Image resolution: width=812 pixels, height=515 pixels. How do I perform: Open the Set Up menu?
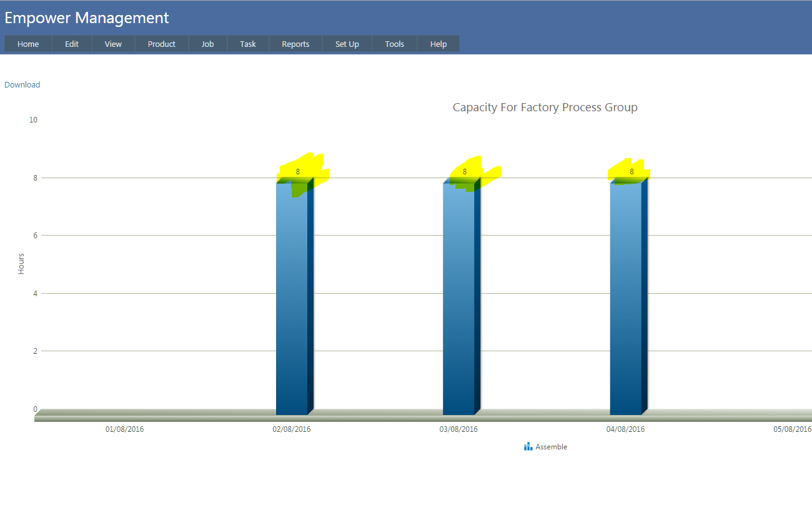coord(347,44)
